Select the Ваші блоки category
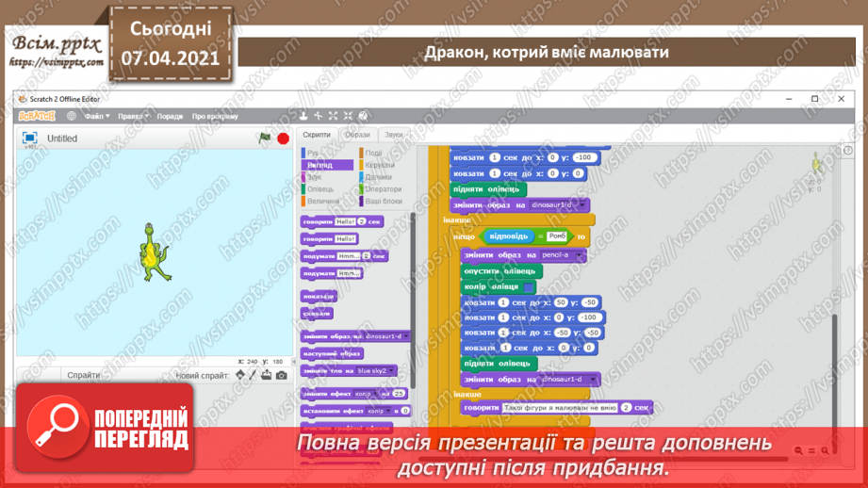 382,202
